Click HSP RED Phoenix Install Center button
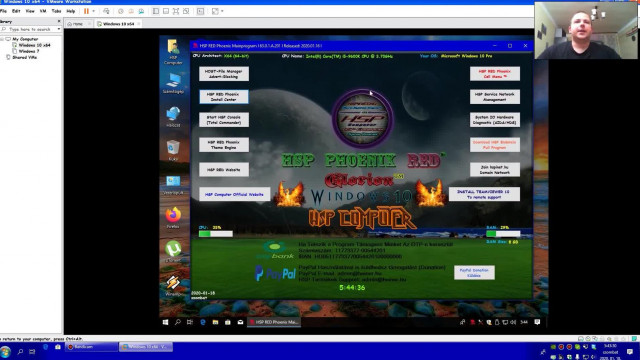This screenshot has height=360, width=640. pyautogui.click(x=224, y=97)
